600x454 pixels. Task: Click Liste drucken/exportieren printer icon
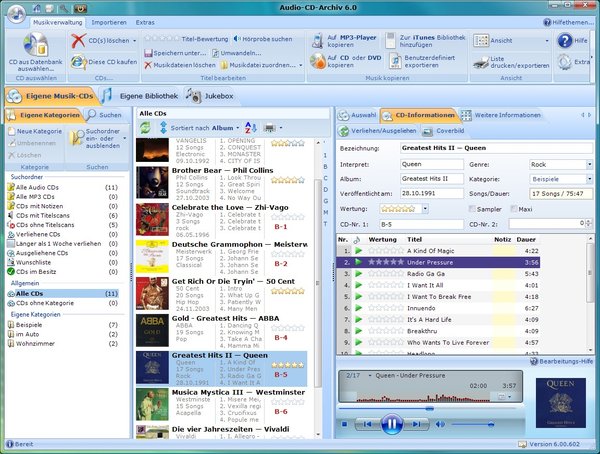[x=481, y=62]
